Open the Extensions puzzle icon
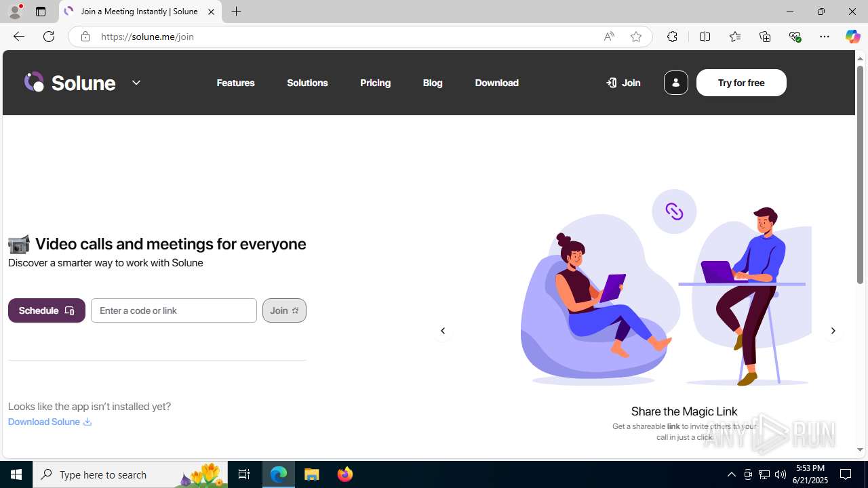 pyautogui.click(x=672, y=37)
